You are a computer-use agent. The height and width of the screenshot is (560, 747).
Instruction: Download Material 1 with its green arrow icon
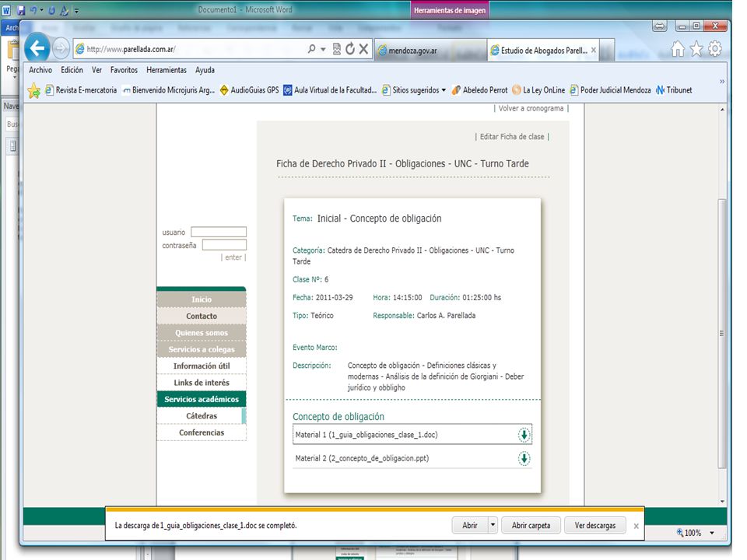[524, 435]
